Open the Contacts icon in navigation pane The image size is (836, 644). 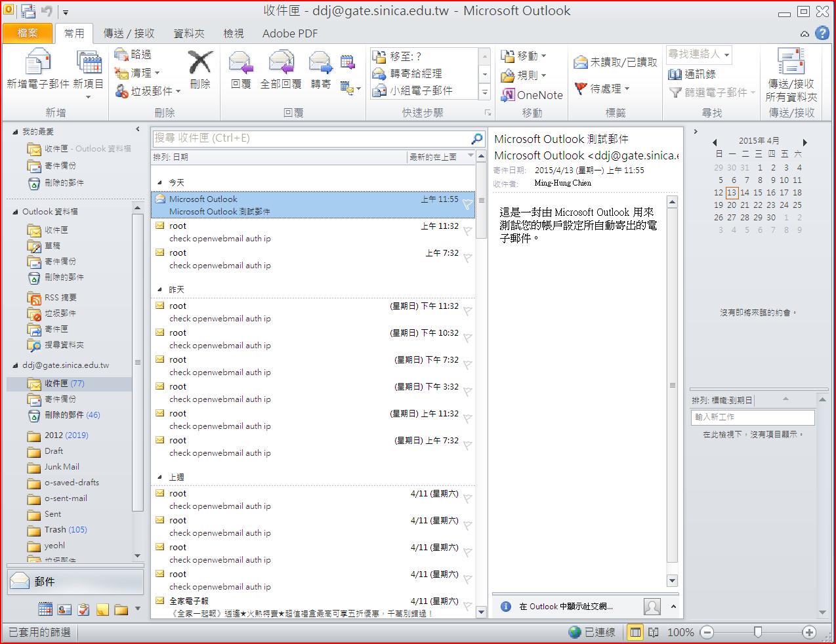[x=64, y=610]
